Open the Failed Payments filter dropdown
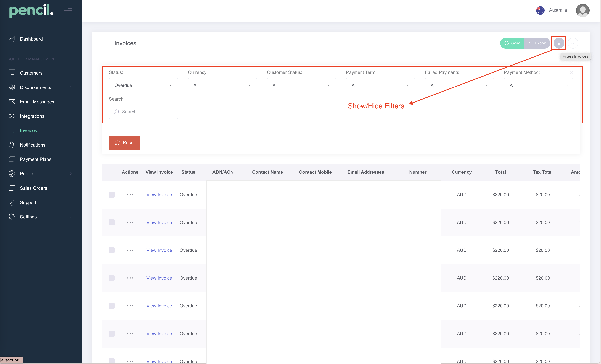601x364 pixels. coord(460,85)
